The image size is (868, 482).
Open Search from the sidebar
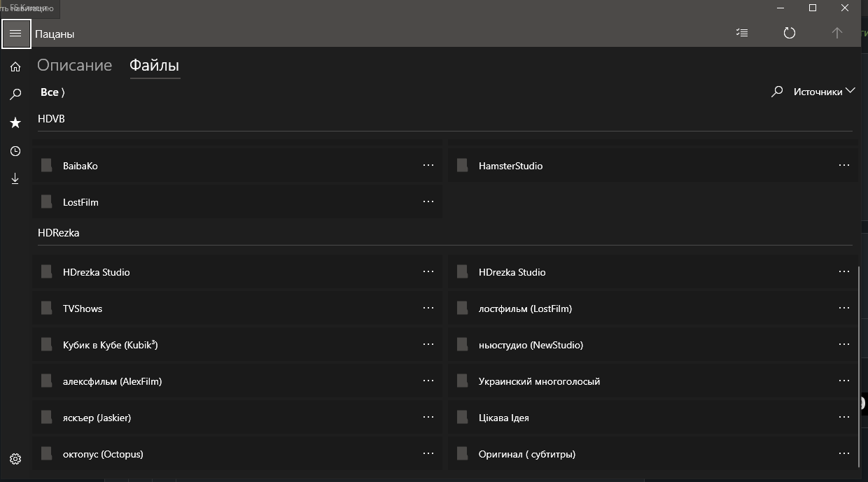(x=15, y=94)
